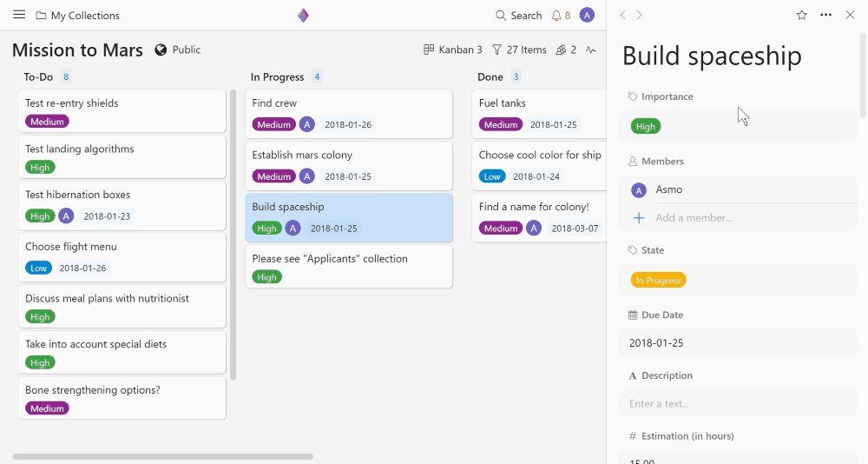The image size is (868, 464).
Task: Click the Done count badge 3
Action: point(516,77)
